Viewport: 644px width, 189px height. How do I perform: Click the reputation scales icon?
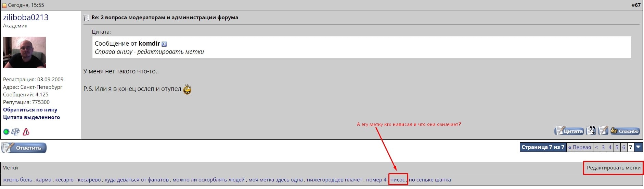tap(16, 132)
